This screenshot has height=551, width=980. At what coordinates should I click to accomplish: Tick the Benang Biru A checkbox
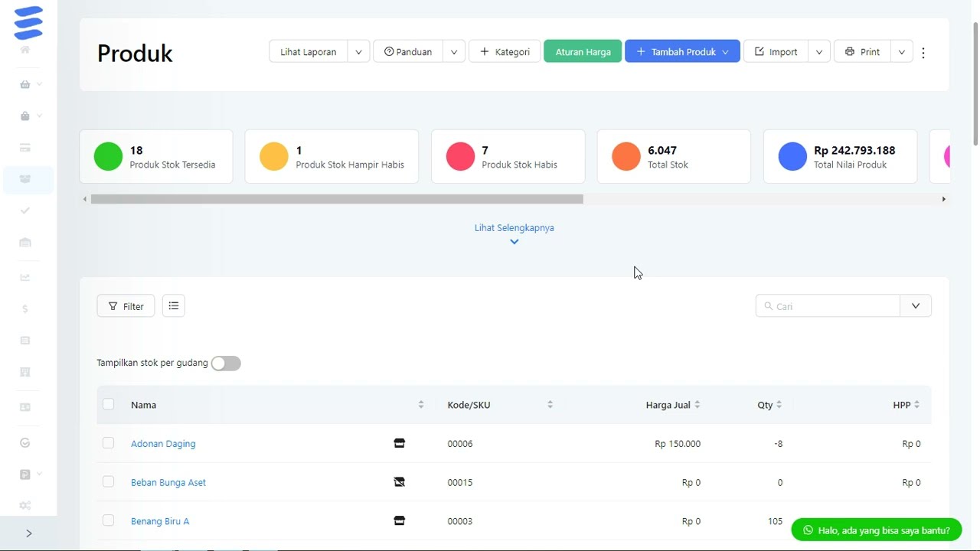coord(108,520)
